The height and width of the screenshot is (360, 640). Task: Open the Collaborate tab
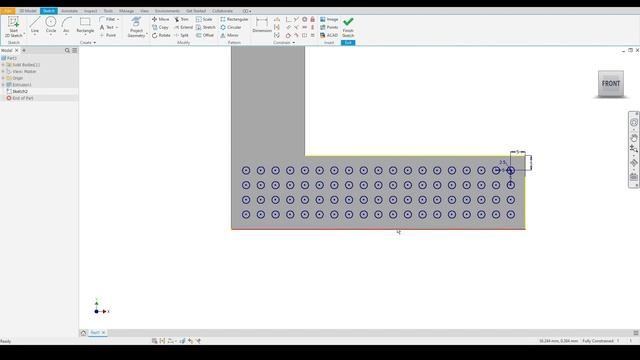click(222, 11)
